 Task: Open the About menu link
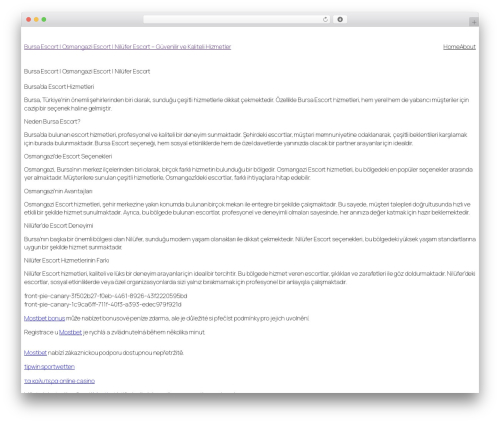(x=468, y=47)
